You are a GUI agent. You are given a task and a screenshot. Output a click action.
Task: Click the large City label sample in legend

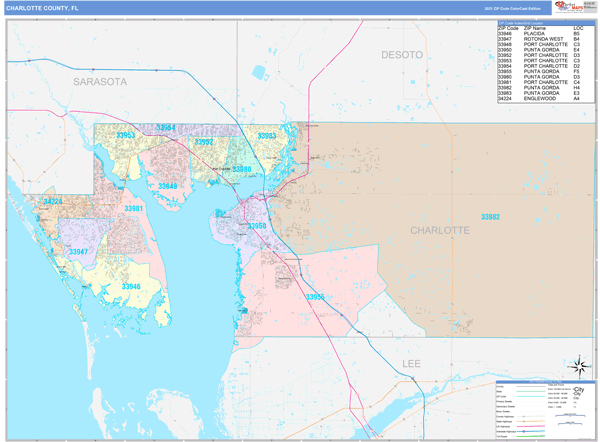pyautogui.click(x=576, y=388)
